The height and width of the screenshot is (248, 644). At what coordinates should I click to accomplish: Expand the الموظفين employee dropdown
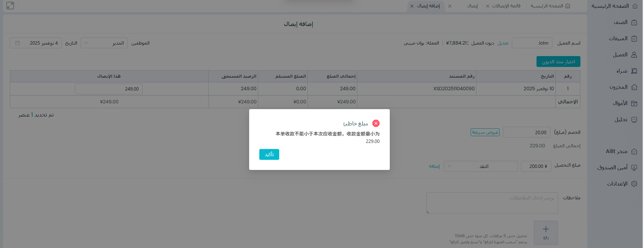coord(104,43)
